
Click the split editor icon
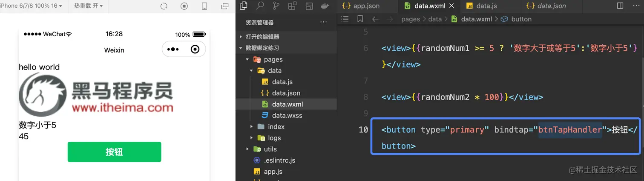pyautogui.click(x=620, y=6)
